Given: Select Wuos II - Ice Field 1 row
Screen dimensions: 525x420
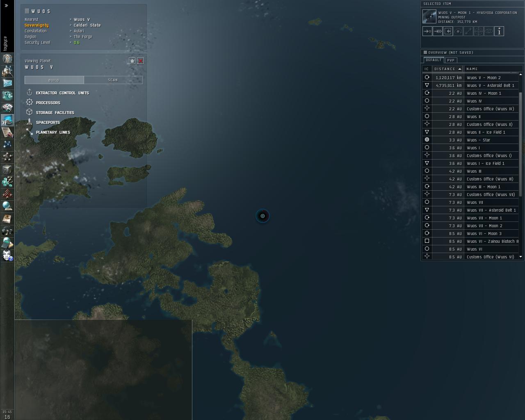Looking at the screenshot, I should (470, 132).
